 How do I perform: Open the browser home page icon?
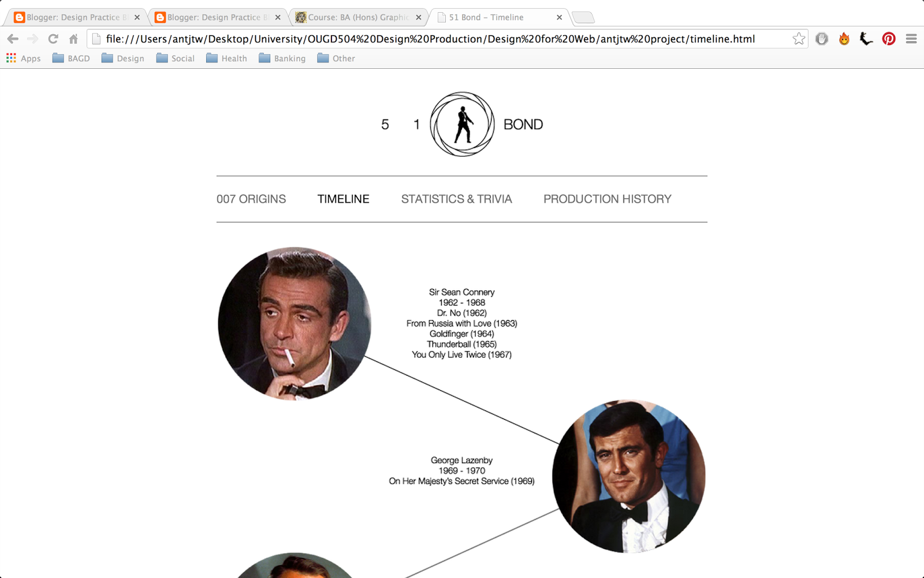pos(73,39)
